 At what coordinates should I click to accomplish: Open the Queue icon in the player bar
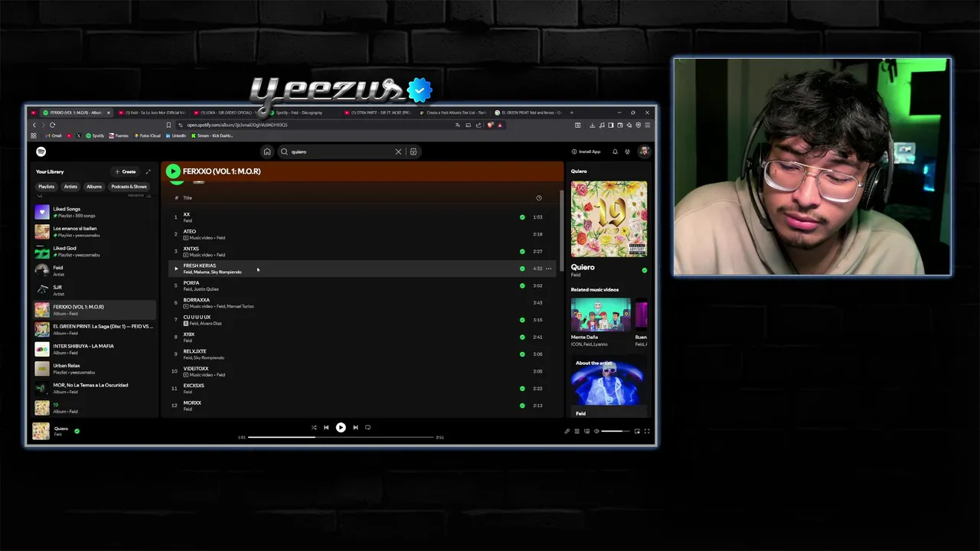[577, 432]
